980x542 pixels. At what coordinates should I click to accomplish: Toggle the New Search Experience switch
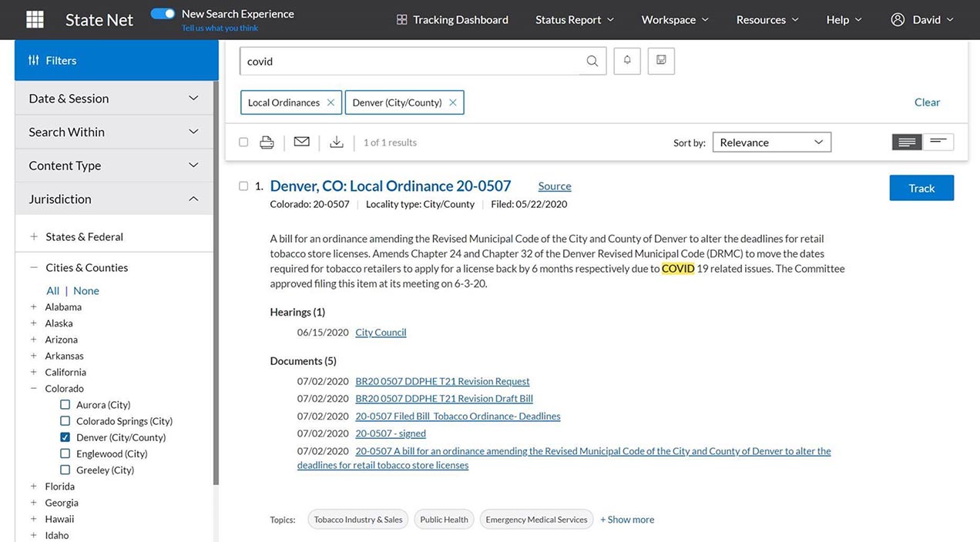[163, 14]
